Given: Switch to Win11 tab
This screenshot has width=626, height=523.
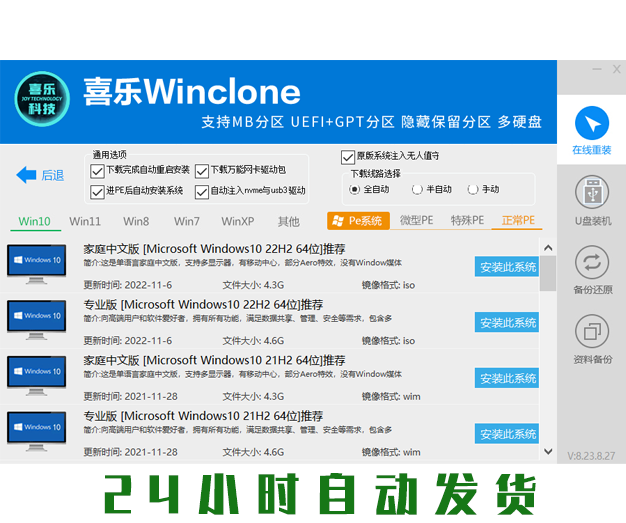Looking at the screenshot, I should (x=85, y=221).
